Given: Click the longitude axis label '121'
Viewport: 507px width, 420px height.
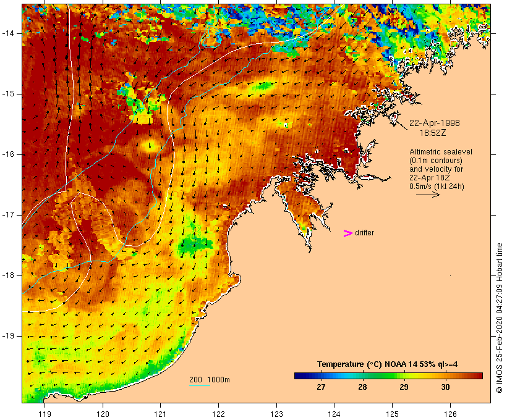Looking at the screenshot, I should click(160, 414).
